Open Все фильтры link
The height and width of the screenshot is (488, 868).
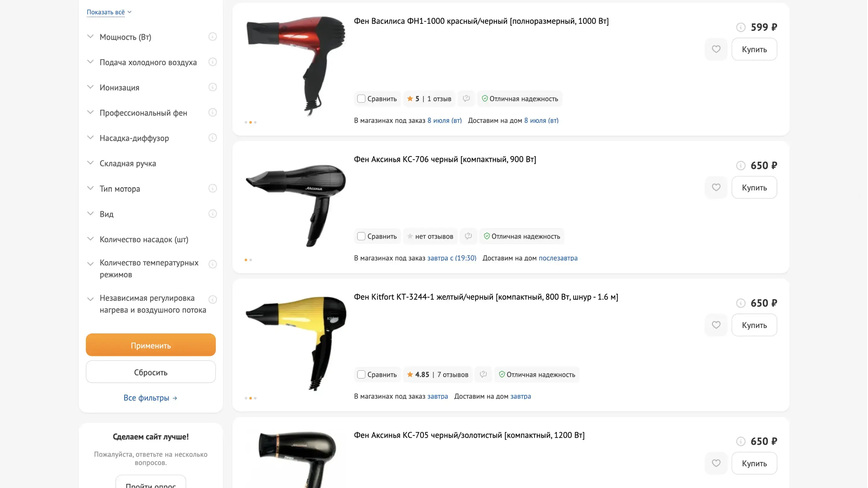coord(150,398)
